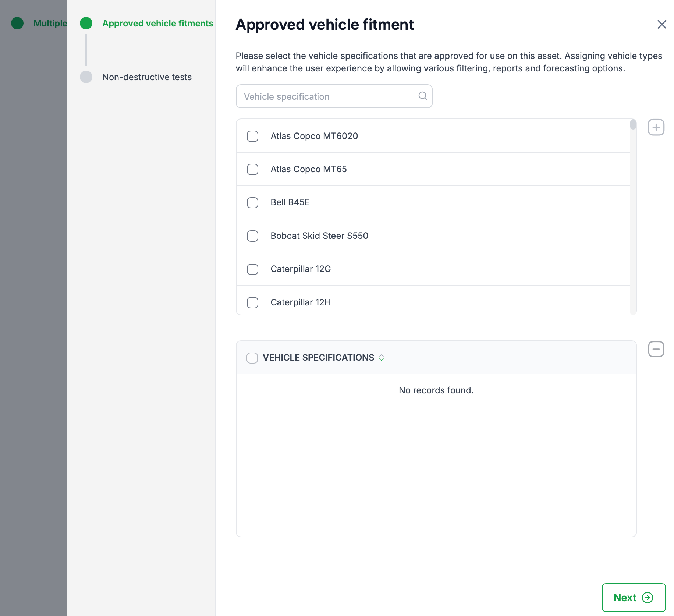
Task: Click the dark green Multiple step circle
Action: pyautogui.click(x=17, y=23)
